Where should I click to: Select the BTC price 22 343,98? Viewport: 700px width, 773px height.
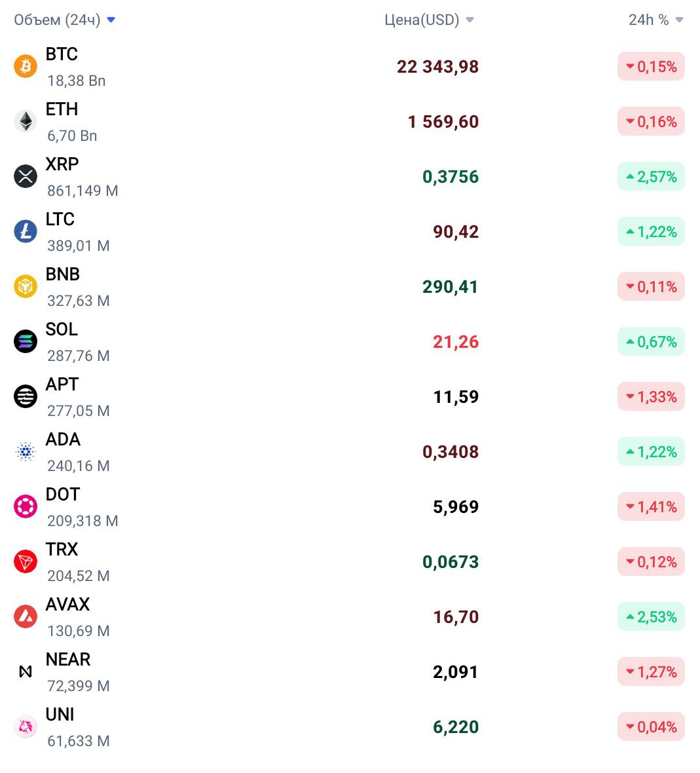click(x=438, y=67)
